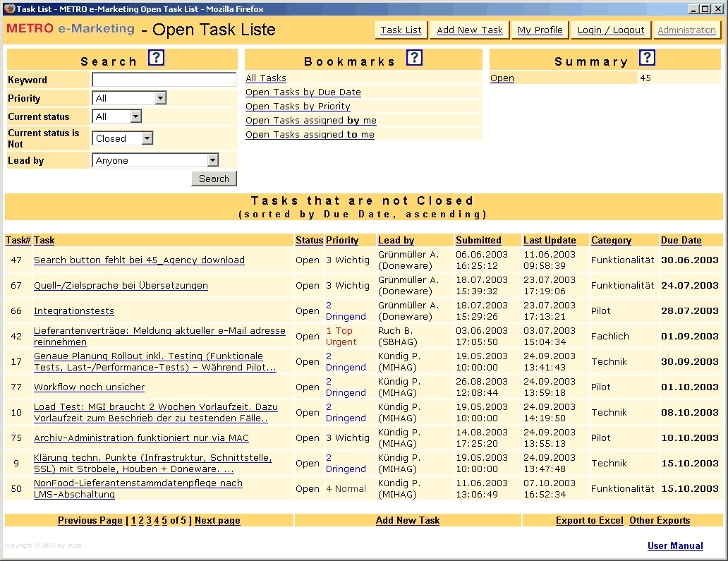Click due date 30.06.2003 of task 47
This screenshot has width=728, height=561.
pos(689,260)
